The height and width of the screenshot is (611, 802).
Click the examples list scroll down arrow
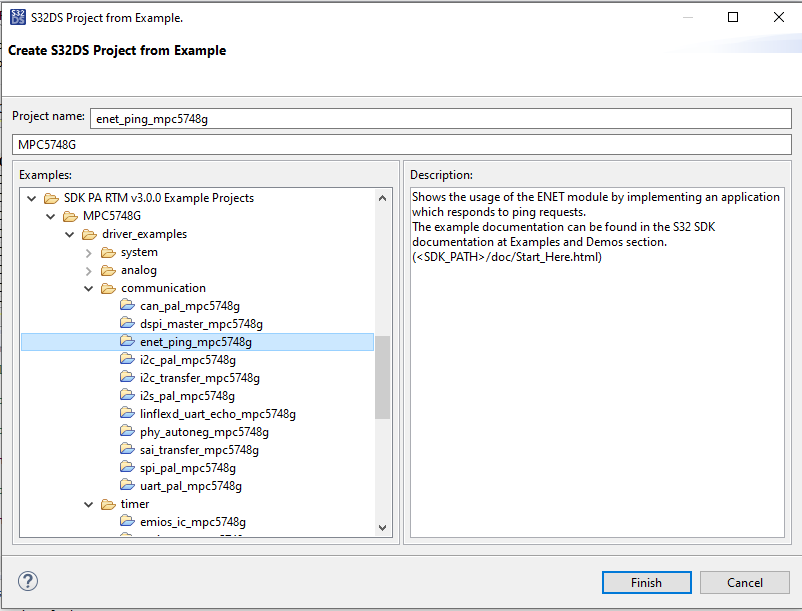pos(382,527)
